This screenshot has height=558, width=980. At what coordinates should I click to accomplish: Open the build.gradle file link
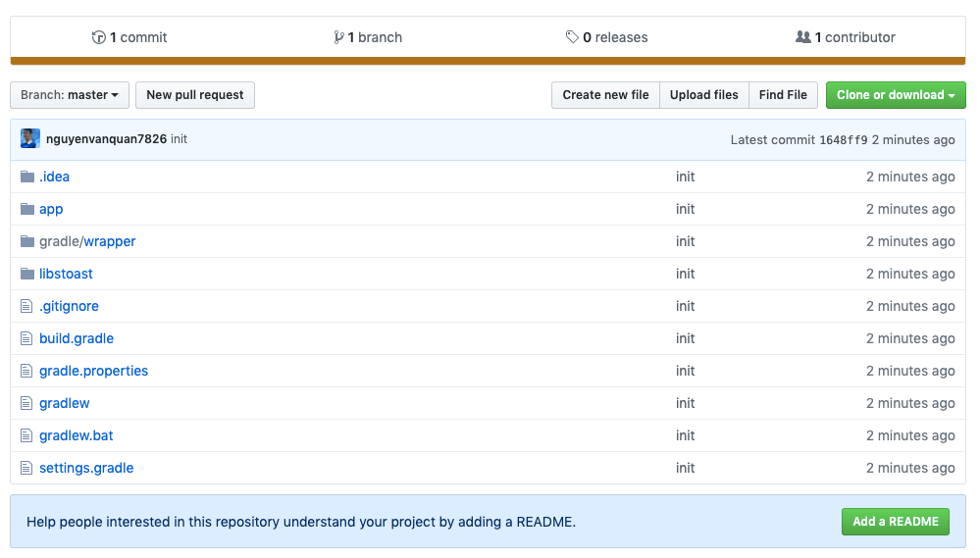[77, 338]
